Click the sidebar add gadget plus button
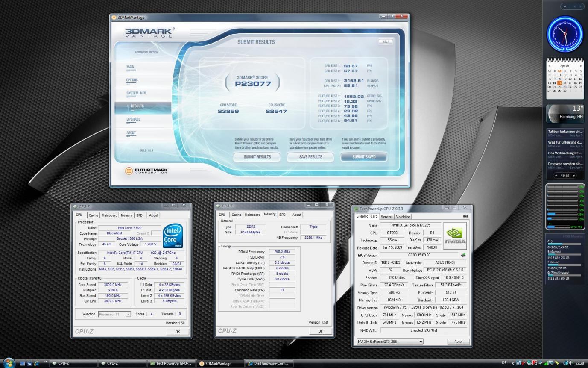This screenshot has height=368, width=588. [x=565, y=6]
